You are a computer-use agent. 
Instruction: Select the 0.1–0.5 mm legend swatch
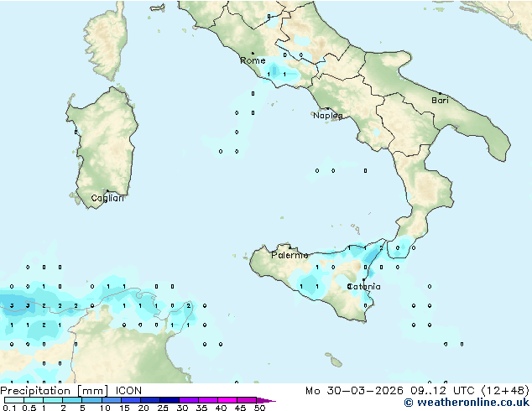tap(14, 400)
